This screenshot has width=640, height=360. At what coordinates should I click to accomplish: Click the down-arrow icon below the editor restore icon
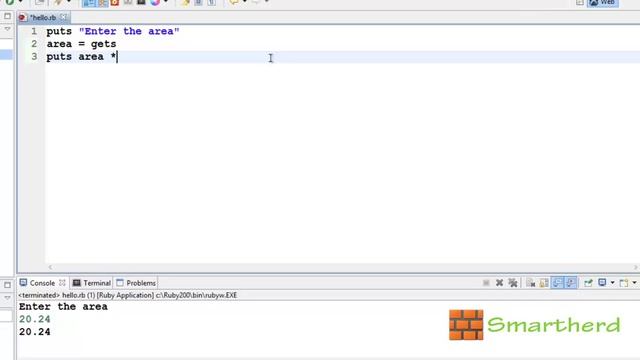click(x=7, y=29)
